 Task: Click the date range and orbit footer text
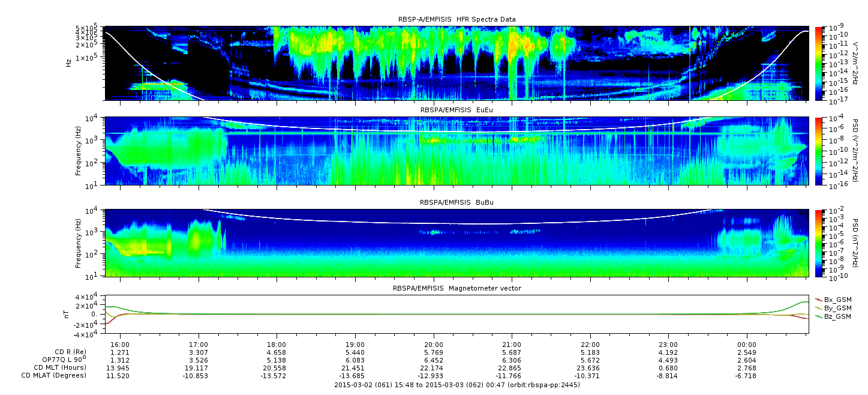(x=456, y=385)
